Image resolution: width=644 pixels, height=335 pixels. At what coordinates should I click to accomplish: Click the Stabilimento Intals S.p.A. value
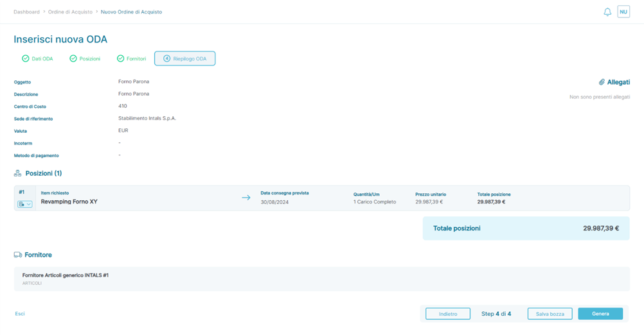click(x=147, y=119)
